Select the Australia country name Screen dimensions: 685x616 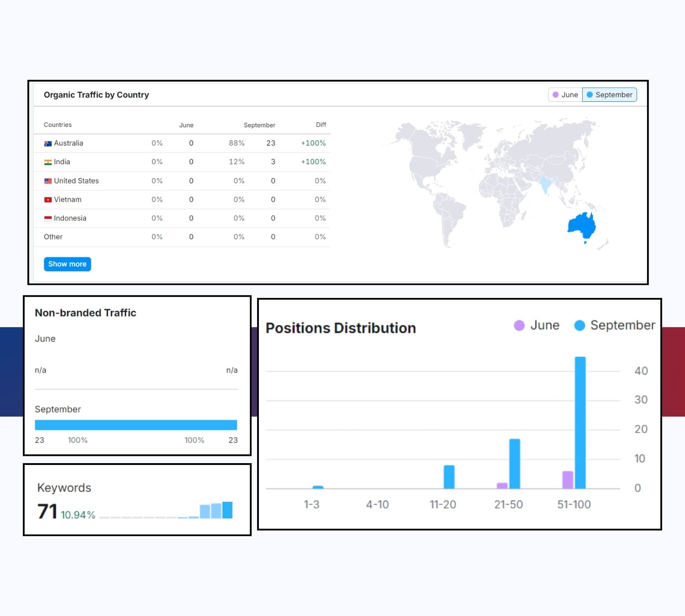[68, 143]
